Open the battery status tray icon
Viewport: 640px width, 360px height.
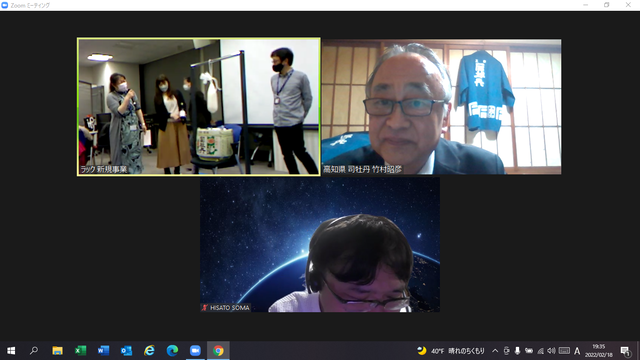tap(529, 351)
